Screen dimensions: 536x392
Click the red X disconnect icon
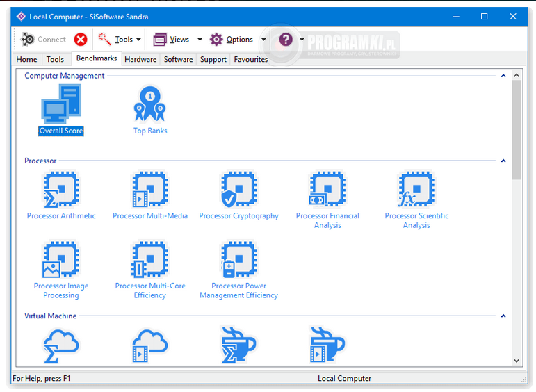pos(81,40)
